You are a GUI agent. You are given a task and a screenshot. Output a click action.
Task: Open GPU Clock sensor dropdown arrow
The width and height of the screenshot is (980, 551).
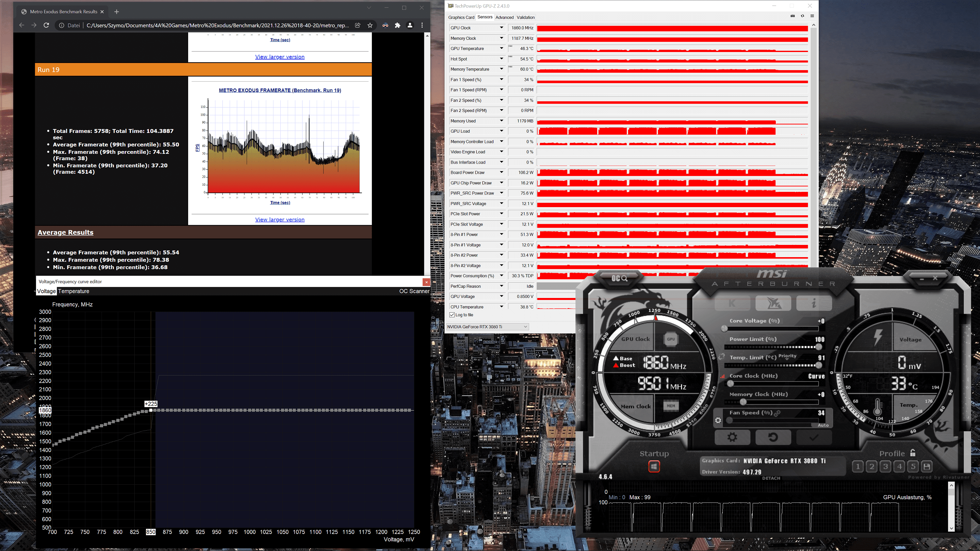pos(502,28)
